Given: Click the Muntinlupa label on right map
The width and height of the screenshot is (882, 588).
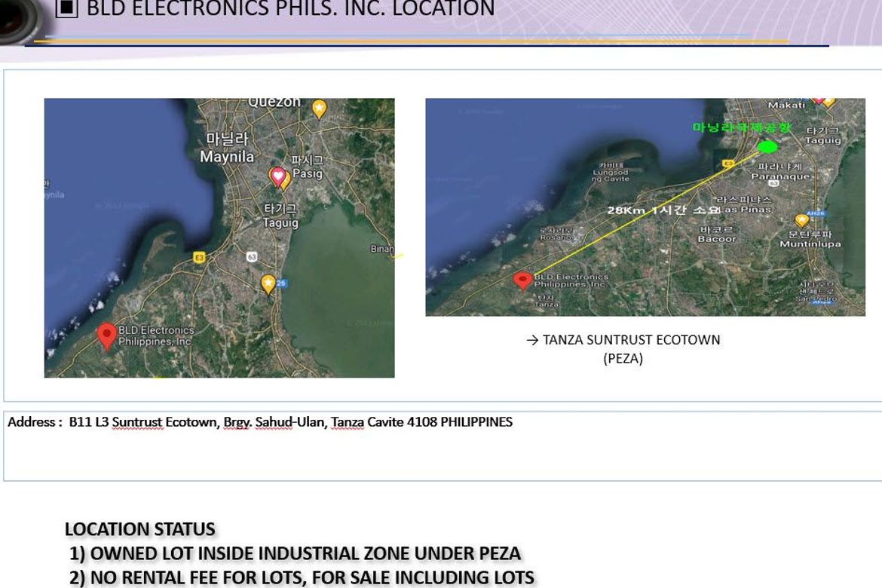Looking at the screenshot, I should point(810,243).
